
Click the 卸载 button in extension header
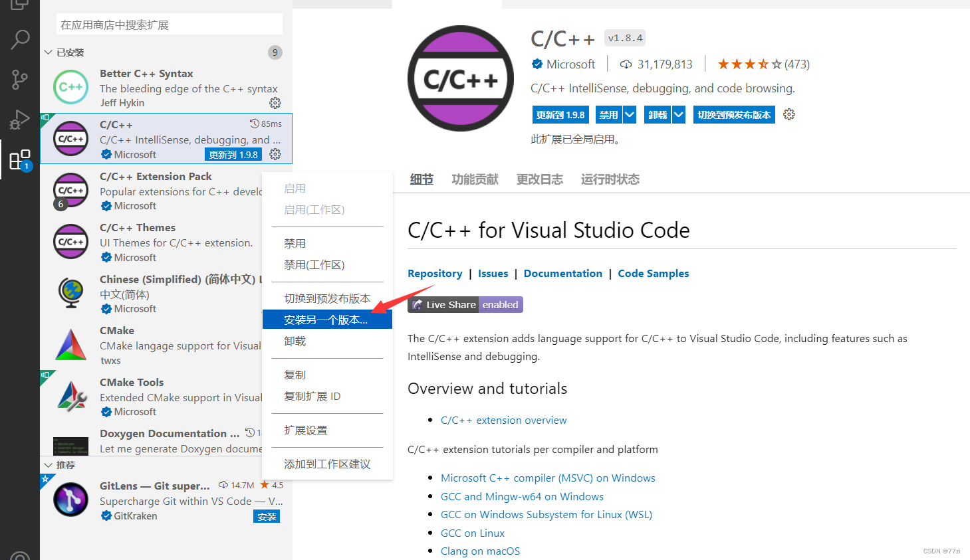[x=658, y=115]
